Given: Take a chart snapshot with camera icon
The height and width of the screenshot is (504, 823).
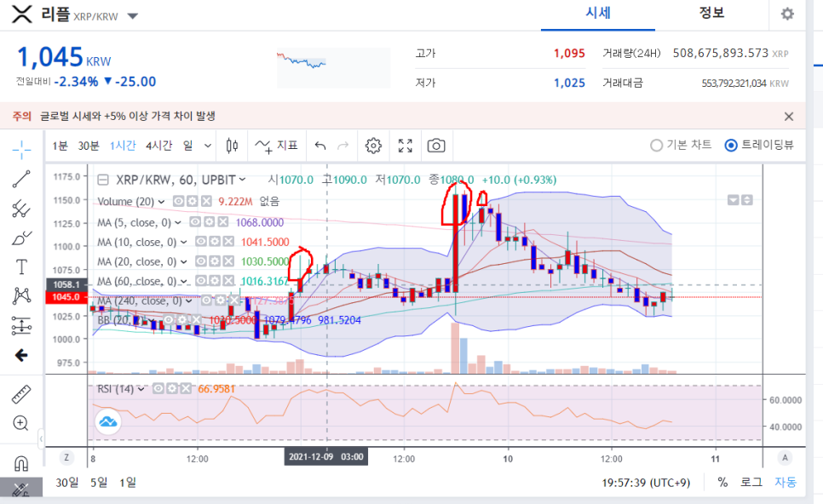Looking at the screenshot, I should [436, 146].
